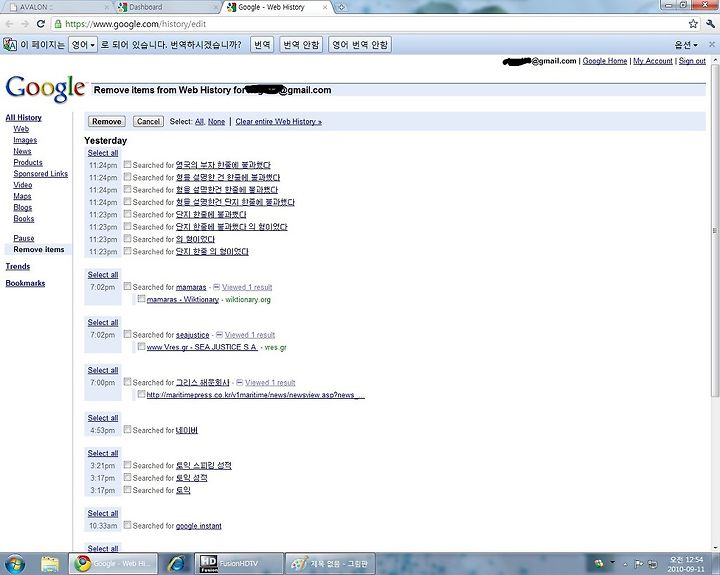
Task: Click the action center flag tray icon
Action: pos(638,564)
